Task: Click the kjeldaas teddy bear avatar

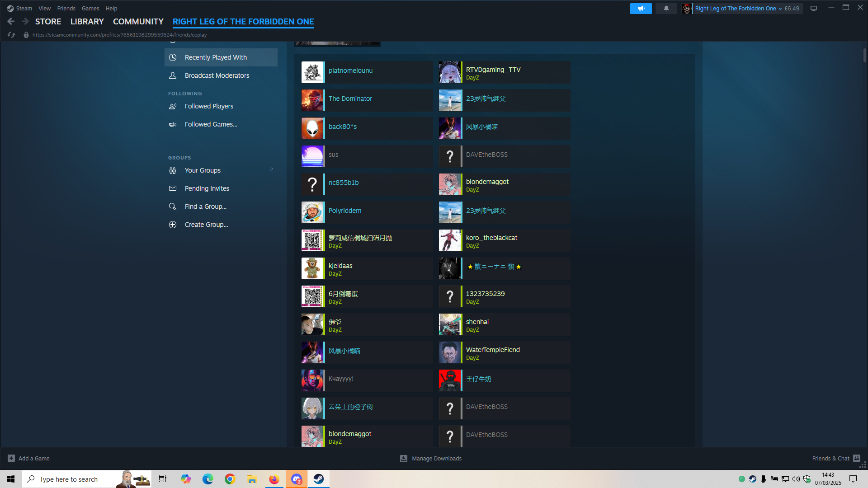Action: click(x=312, y=268)
